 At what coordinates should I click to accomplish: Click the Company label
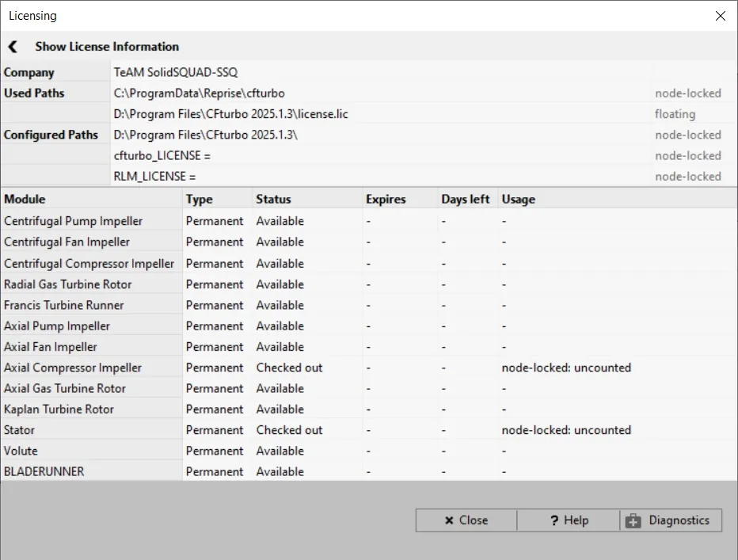point(29,73)
